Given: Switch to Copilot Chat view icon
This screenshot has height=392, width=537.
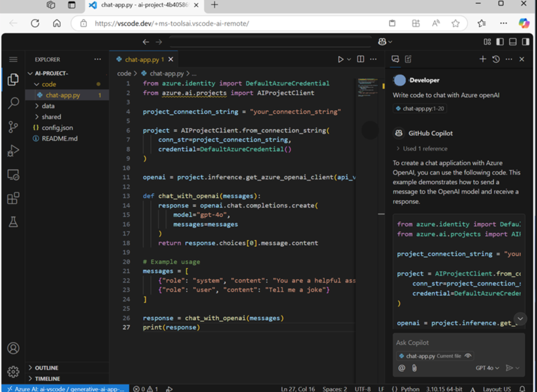Looking at the screenshot, I should click(x=396, y=59).
